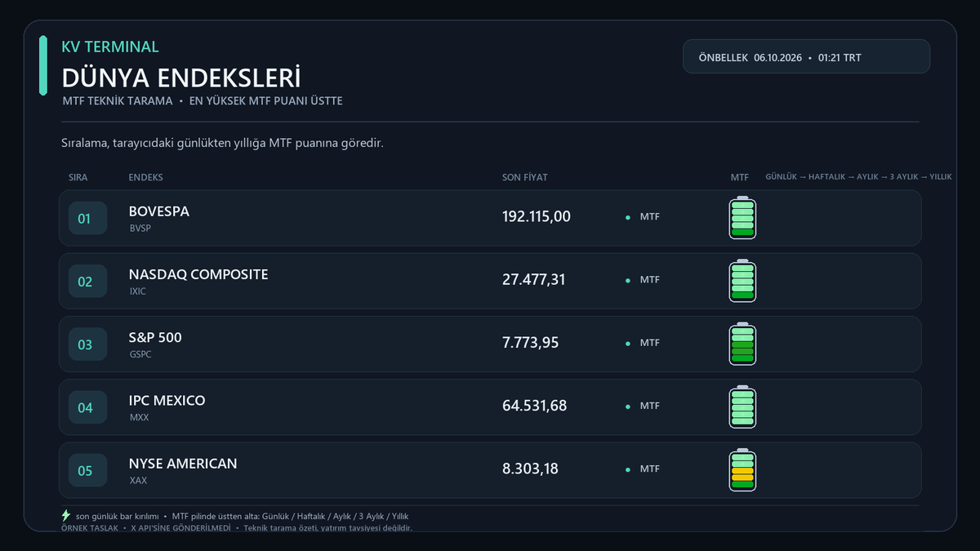Click the MTF label in the NYSE AMERICAN row
Viewport: 980px width, 551px height.
click(x=649, y=469)
